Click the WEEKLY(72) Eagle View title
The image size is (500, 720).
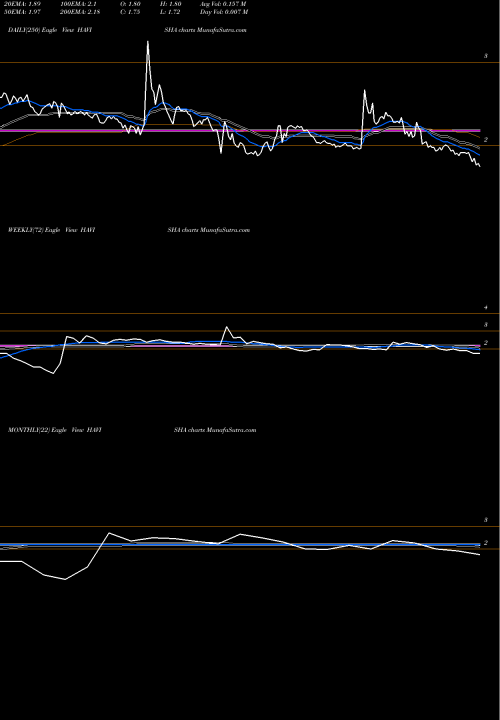(44, 230)
